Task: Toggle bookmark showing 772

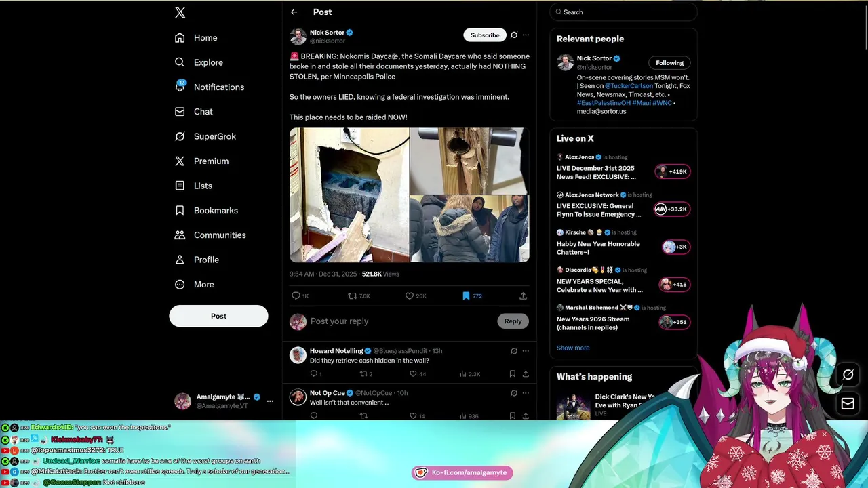Action: (x=471, y=296)
